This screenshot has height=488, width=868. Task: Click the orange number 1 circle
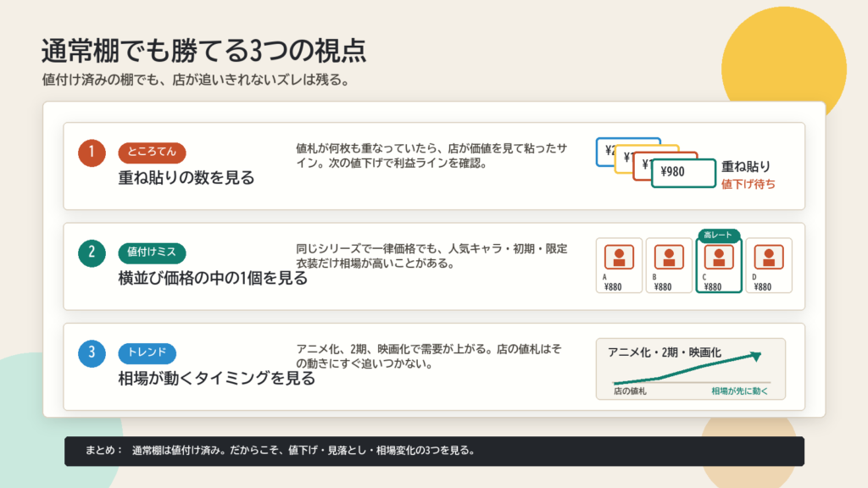click(x=92, y=152)
